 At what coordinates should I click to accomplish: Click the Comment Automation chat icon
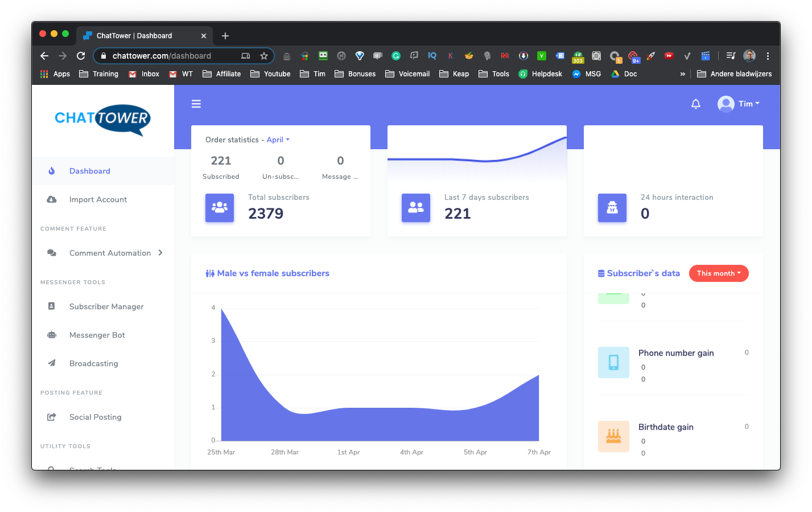point(52,253)
